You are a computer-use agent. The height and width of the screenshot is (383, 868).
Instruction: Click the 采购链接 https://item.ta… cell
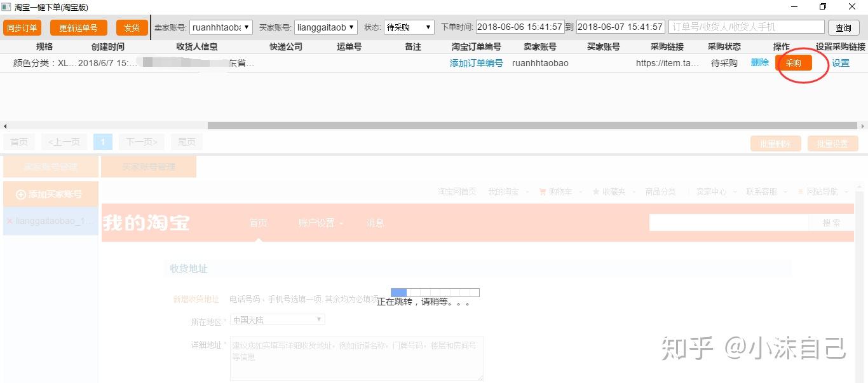tap(667, 63)
